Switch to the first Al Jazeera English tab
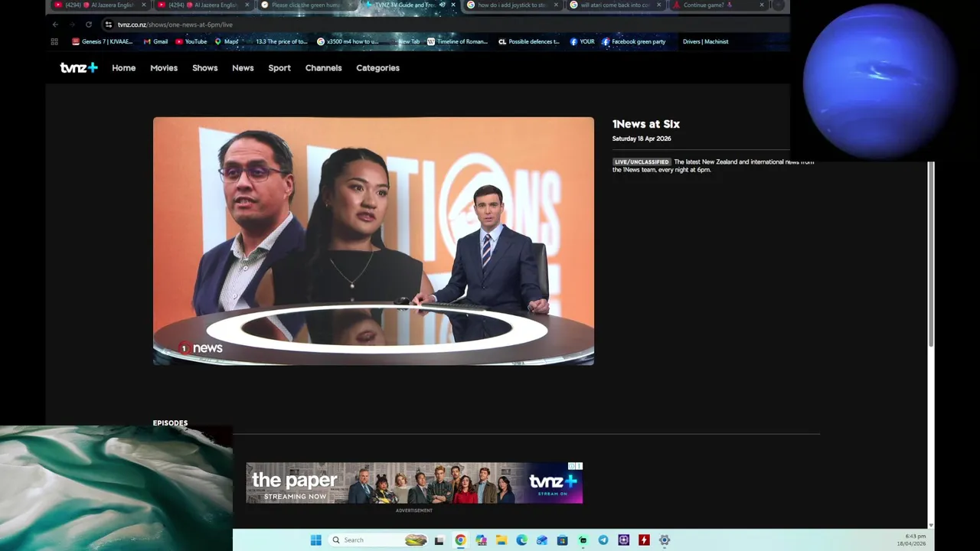 coord(99,5)
